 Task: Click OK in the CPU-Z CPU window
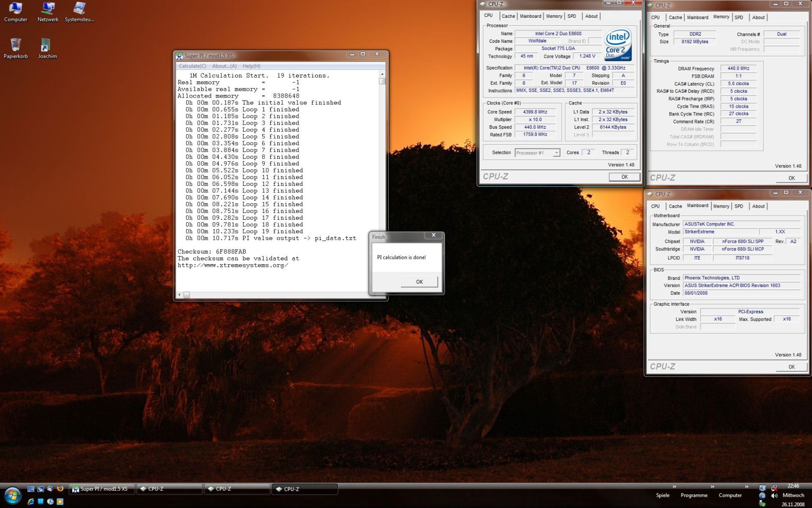[x=625, y=177]
